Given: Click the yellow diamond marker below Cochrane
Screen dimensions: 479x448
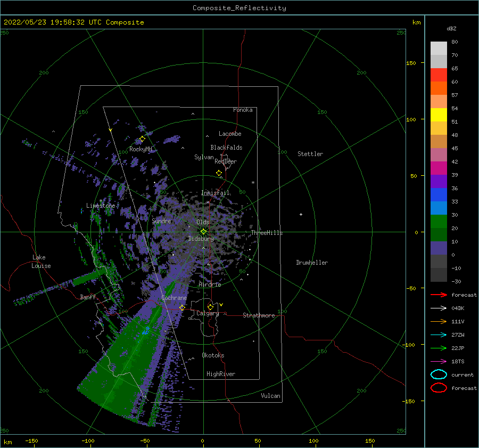Looking at the screenshot, I should 182,307.
